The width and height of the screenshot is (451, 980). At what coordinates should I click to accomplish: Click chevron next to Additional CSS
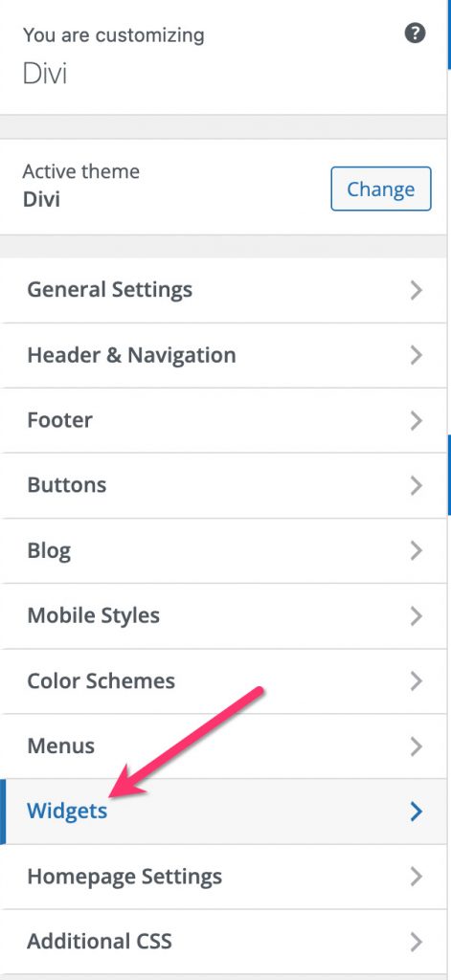pyautogui.click(x=417, y=942)
